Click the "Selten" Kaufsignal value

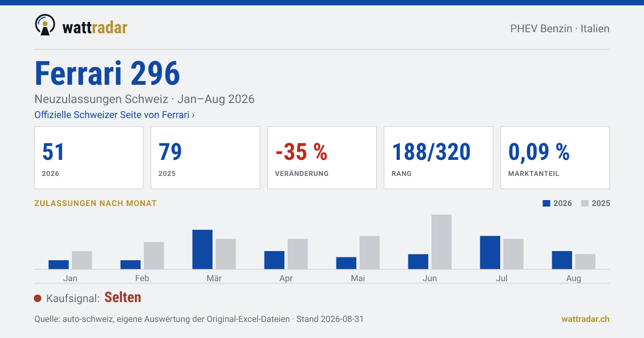(123, 297)
